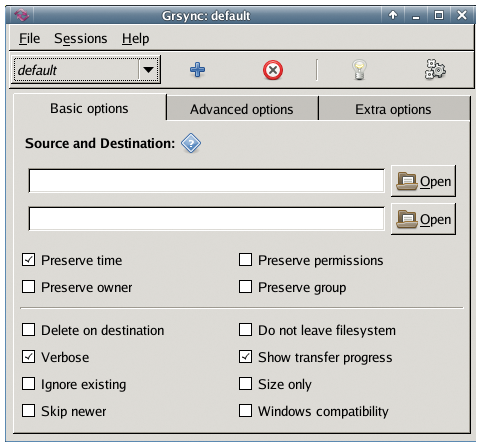Open the Sessions menu
Screen dimensions: 481x447
(x=81, y=38)
